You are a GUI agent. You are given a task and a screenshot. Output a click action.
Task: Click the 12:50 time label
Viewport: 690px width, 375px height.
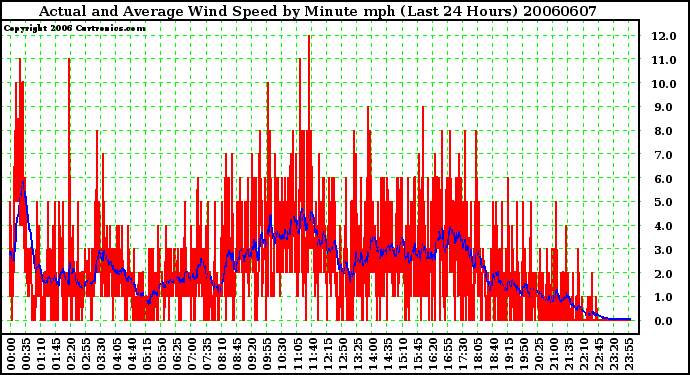coord(343,354)
